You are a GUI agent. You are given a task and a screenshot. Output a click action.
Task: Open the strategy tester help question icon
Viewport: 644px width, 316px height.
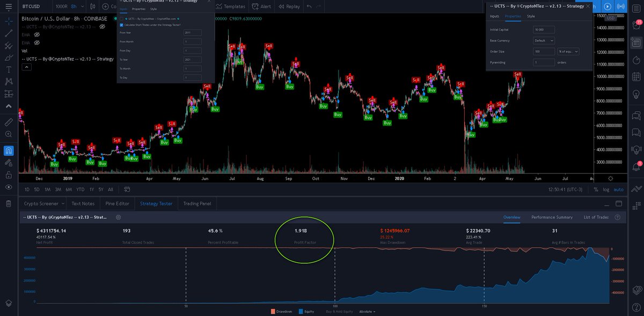coord(618,217)
